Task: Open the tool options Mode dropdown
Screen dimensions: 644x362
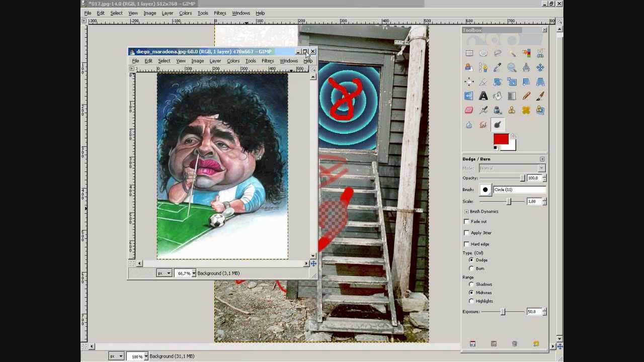Action: point(512,168)
